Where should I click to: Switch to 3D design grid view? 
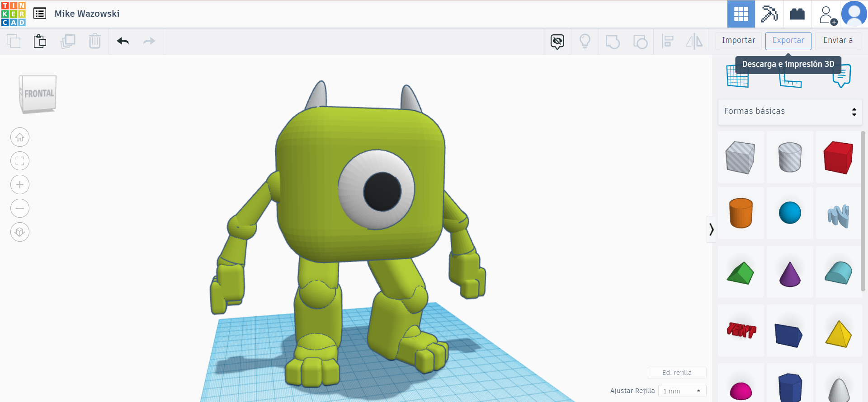(x=741, y=14)
